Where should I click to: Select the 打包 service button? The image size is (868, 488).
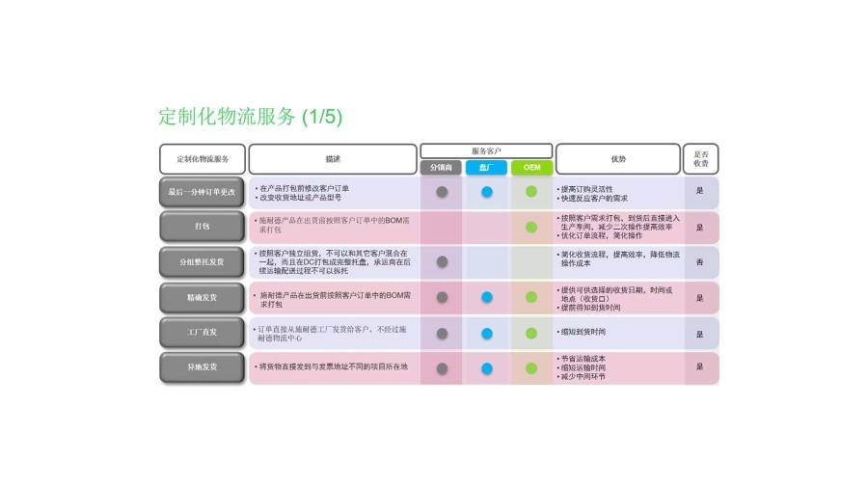203,227
